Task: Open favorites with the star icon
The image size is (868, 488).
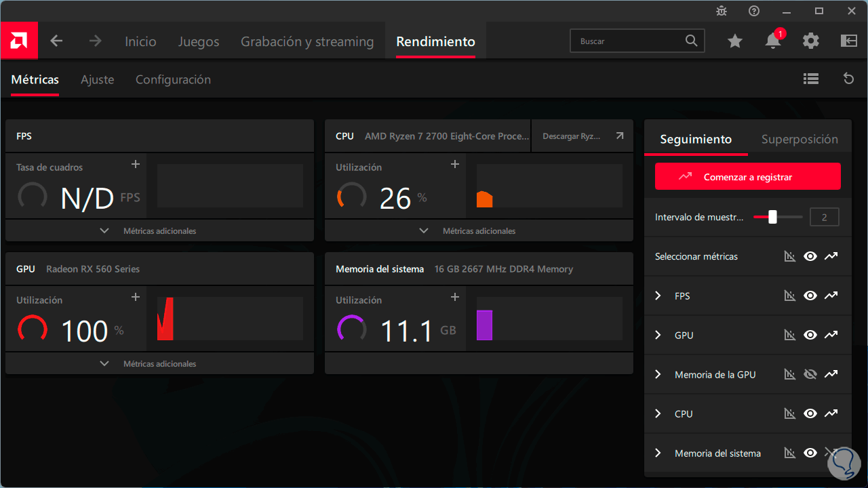Action: coord(735,41)
